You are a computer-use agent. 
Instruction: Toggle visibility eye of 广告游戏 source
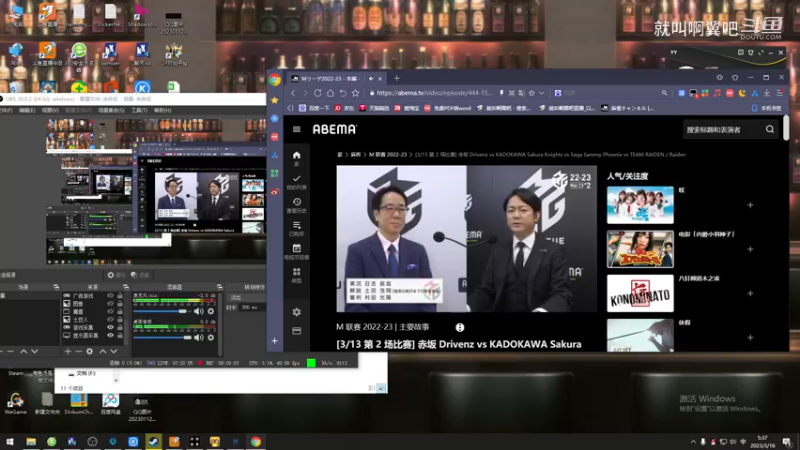(110, 295)
